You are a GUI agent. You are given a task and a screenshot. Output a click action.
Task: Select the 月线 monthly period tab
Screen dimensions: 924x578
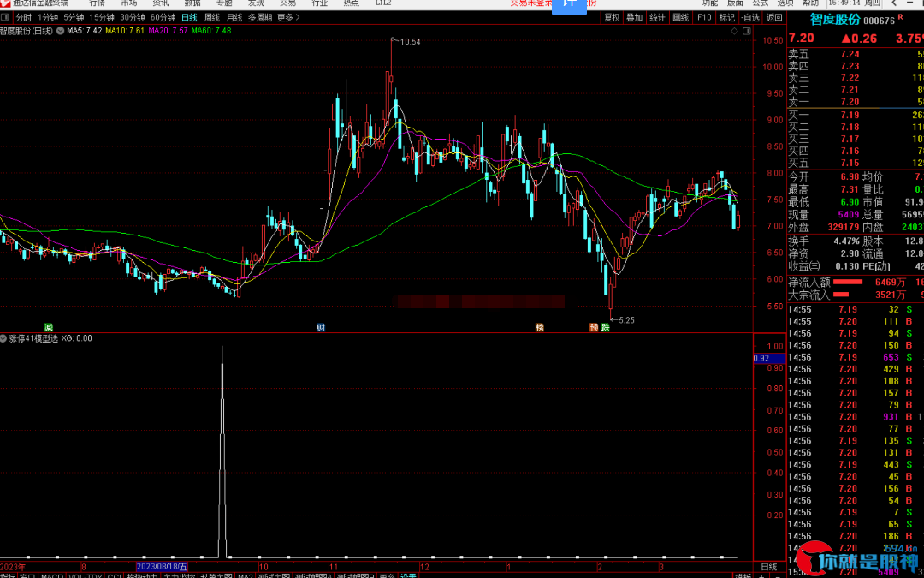(x=234, y=18)
